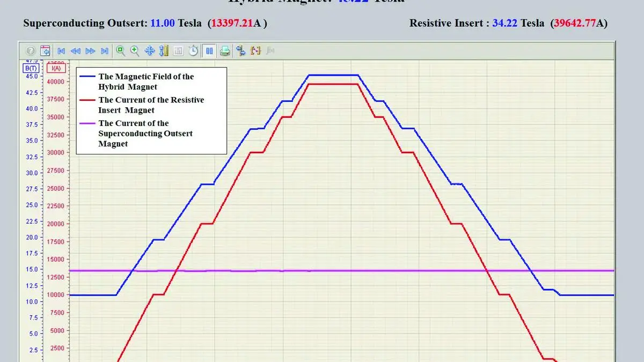Toggle the B(T) axis selector
This screenshot has height=362, width=644.
tap(30, 68)
